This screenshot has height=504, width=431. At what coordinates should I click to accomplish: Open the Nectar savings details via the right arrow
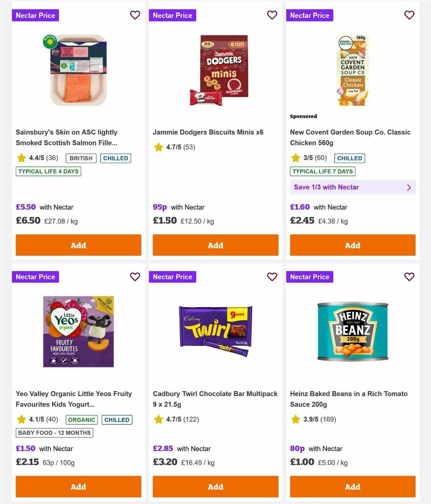pyautogui.click(x=409, y=187)
